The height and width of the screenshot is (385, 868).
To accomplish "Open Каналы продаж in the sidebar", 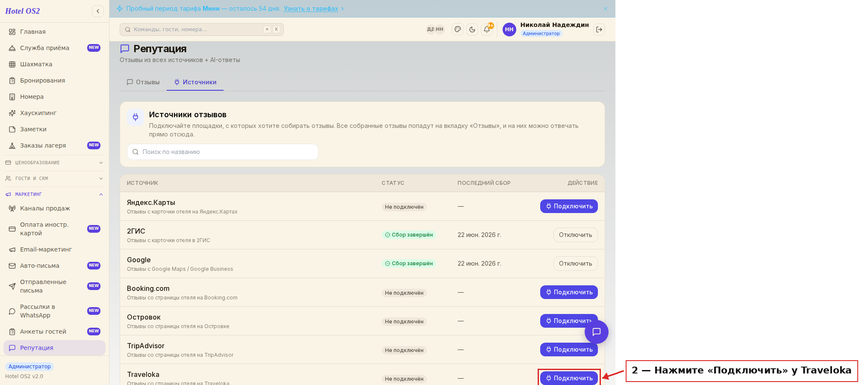I will (x=54, y=208).
